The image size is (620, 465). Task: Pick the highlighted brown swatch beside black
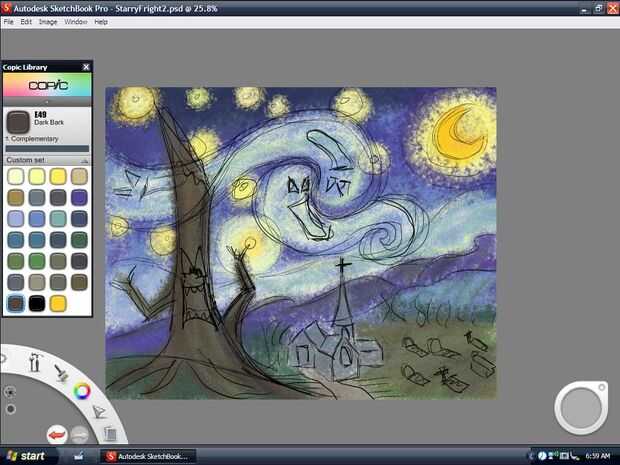[15, 304]
